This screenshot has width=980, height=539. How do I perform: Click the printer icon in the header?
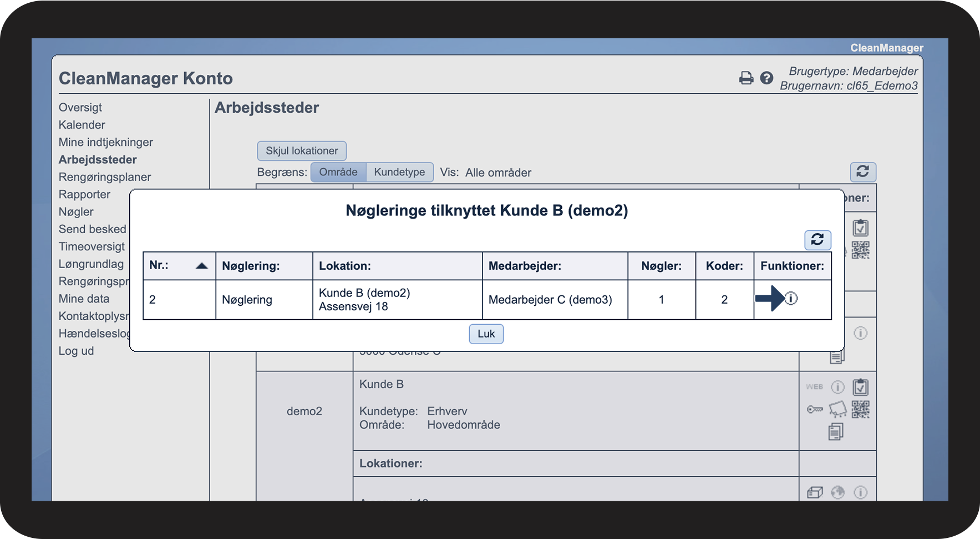click(x=746, y=78)
